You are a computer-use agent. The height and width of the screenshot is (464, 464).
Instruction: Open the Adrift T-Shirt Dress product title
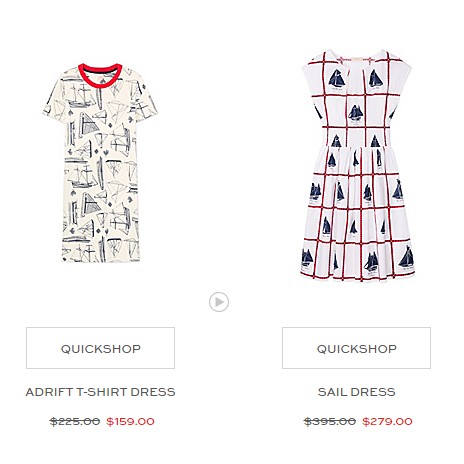click(100, 392)
